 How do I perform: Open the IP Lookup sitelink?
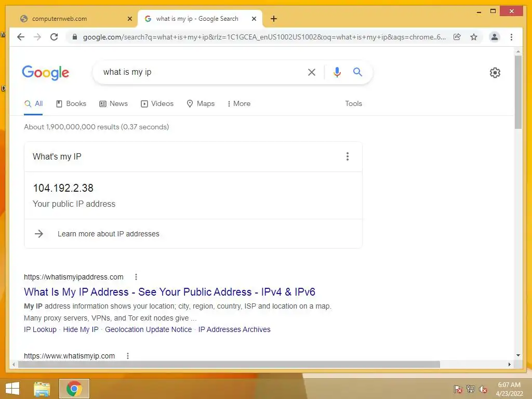tap(40, 329)
